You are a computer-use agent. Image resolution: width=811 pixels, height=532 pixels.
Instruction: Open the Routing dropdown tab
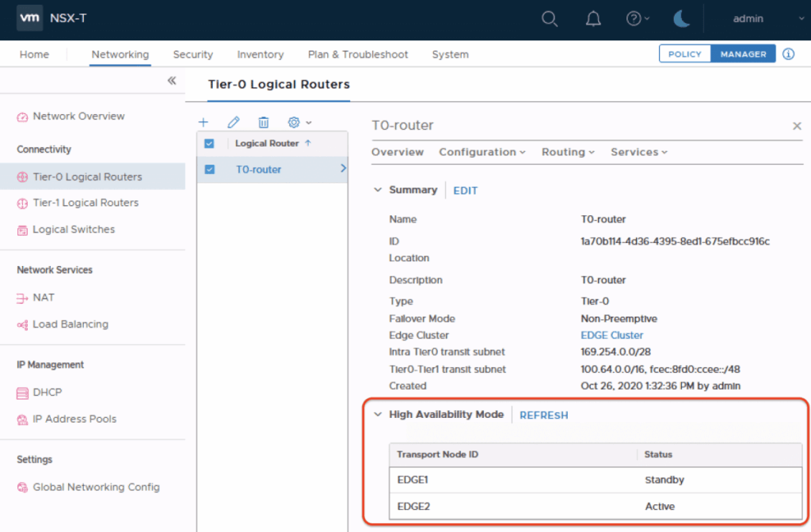(568, 152)
